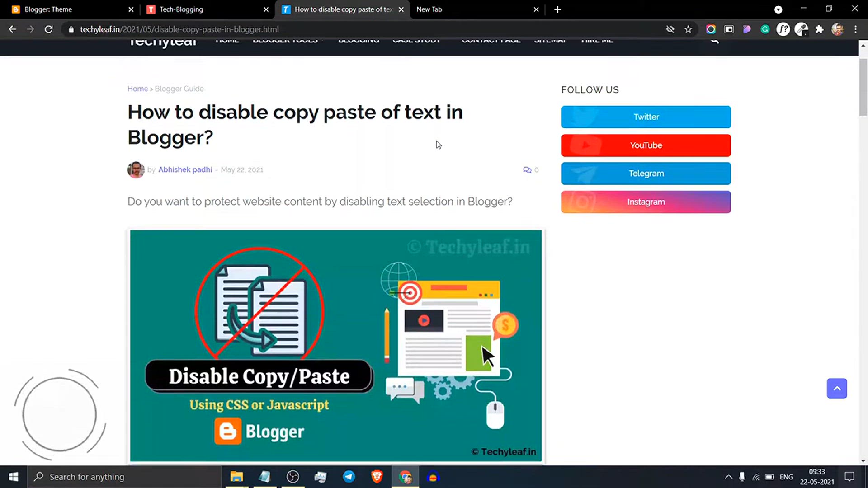Open the Telegram taskbar icon
Image resolution: width=868 pixels, height=488 pixels.
pos(349,477)
